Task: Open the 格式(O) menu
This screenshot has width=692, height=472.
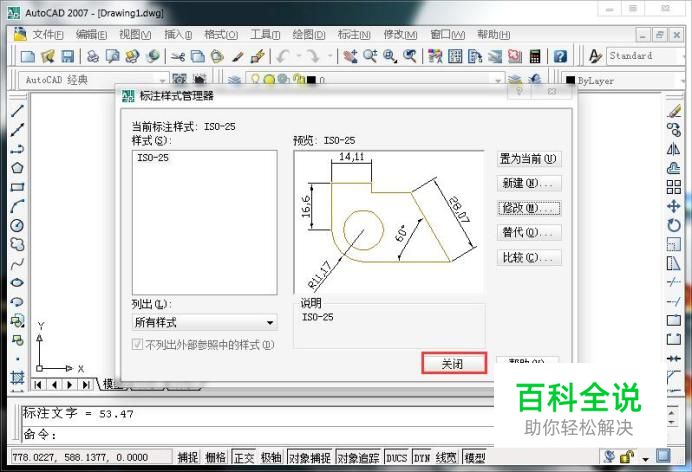Action: [x=221, y=34]
